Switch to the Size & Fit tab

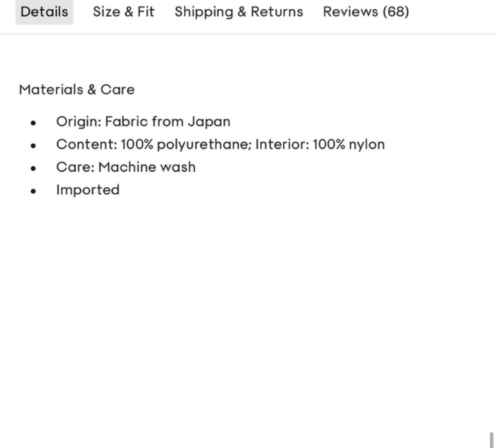[124, 12]
